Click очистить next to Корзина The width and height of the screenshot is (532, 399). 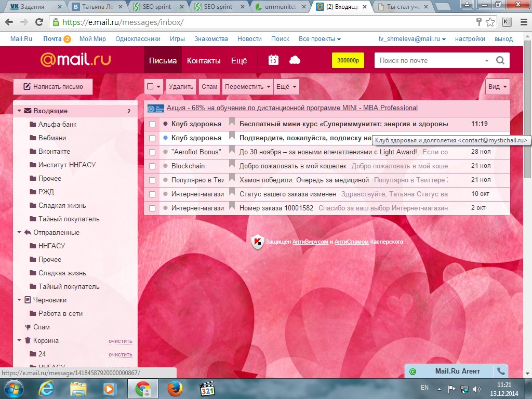tap(121, 341)
